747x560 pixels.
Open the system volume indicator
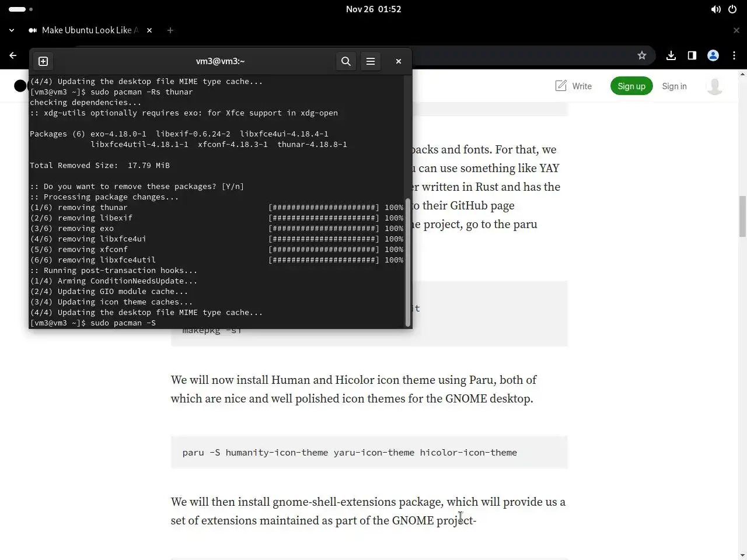[715, 9]
